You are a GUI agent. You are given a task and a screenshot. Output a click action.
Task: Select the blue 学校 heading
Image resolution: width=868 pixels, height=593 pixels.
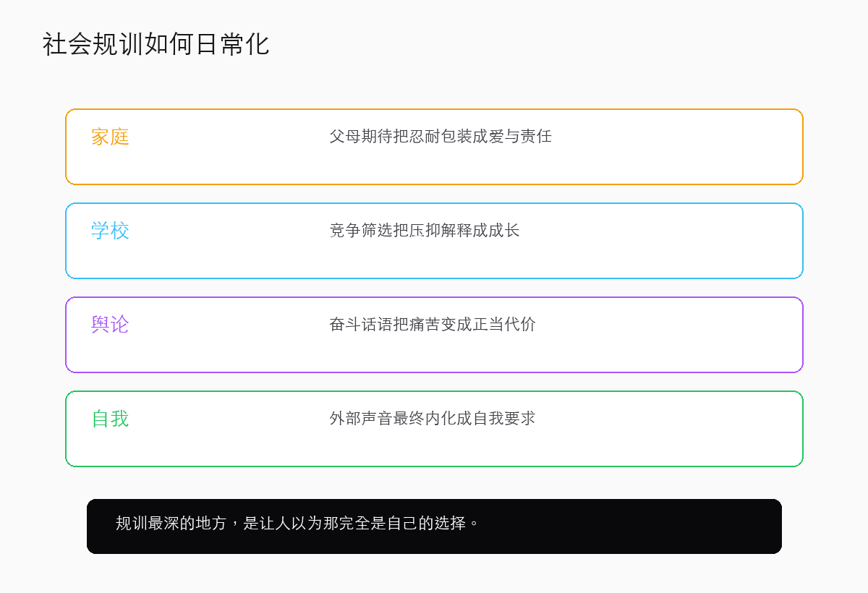[x=110, y=231]
